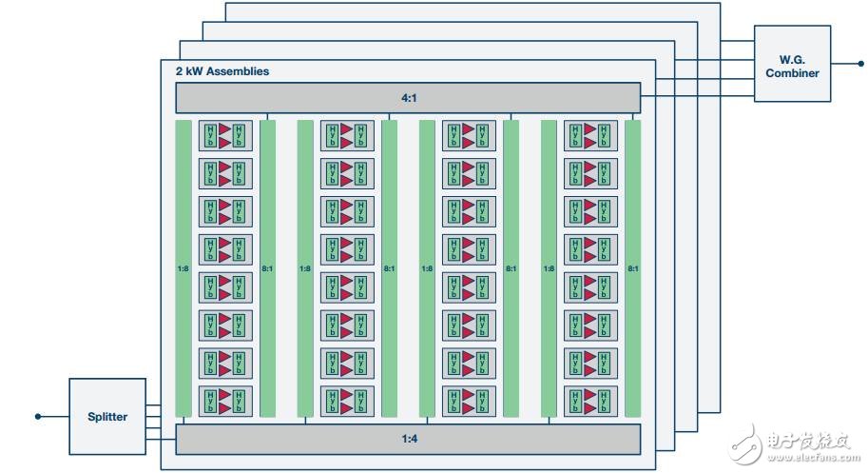This screenshot has height=473, width=868.
Task: Click the W.G. Combiner block
Action: point(792,64)
